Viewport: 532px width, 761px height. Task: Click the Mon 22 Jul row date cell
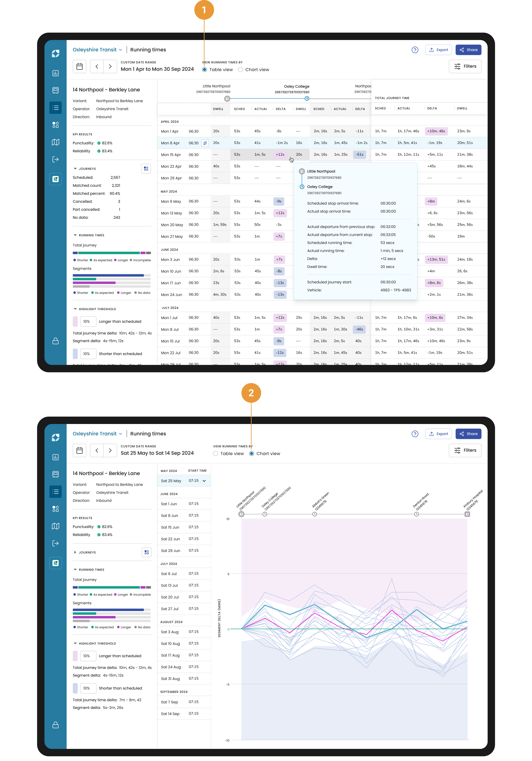pyautogui.click(x=171, y=353)
